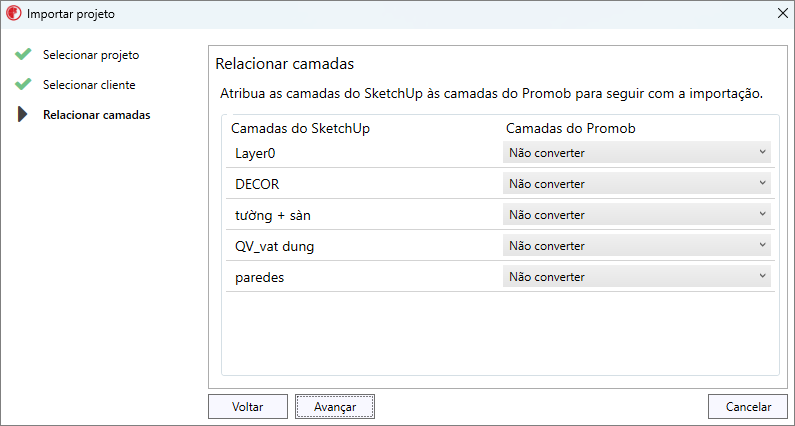Open the Layer0 Promob layer dropdown
Screen dimensions: 795x426
point(637,153)
